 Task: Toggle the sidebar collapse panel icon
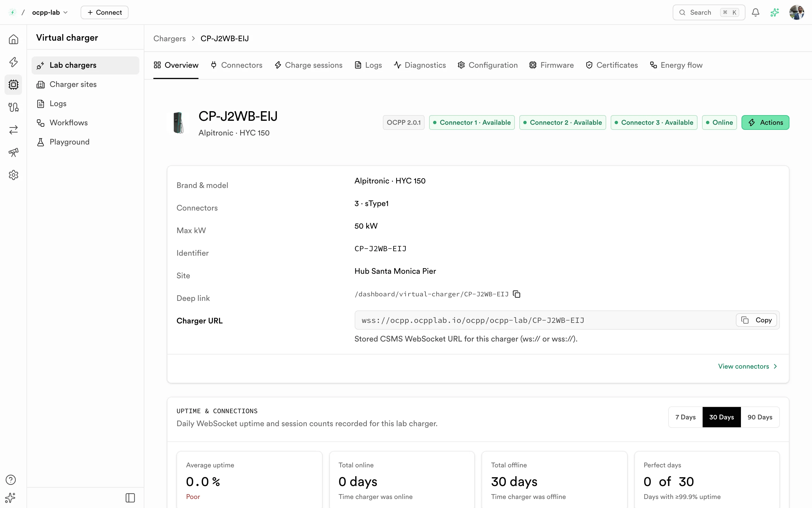pyautogui.click(x=130, y=498)
